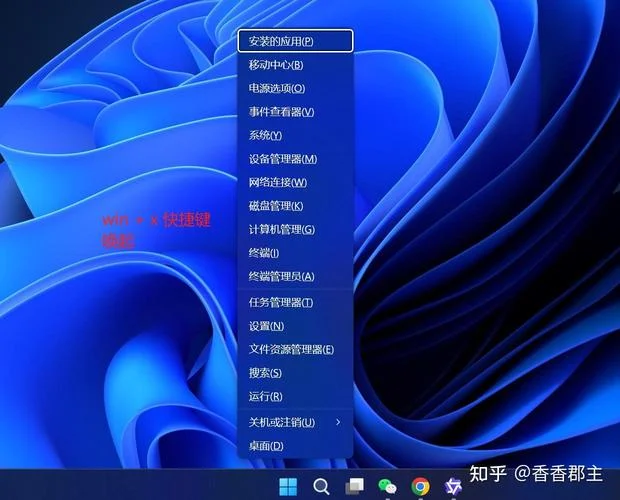620x500 pixels.
Task: Launch WeChat from the taskbar
Action: tap(387, 486)
